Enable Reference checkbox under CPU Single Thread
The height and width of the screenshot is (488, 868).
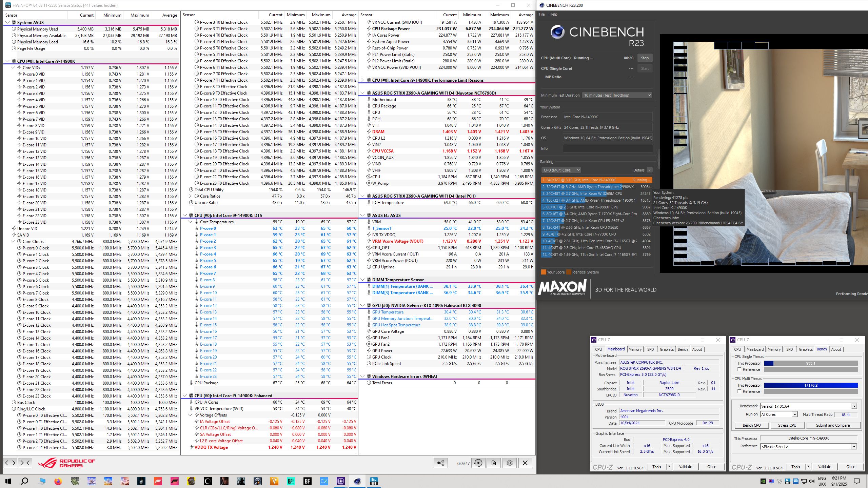point(739,369)
